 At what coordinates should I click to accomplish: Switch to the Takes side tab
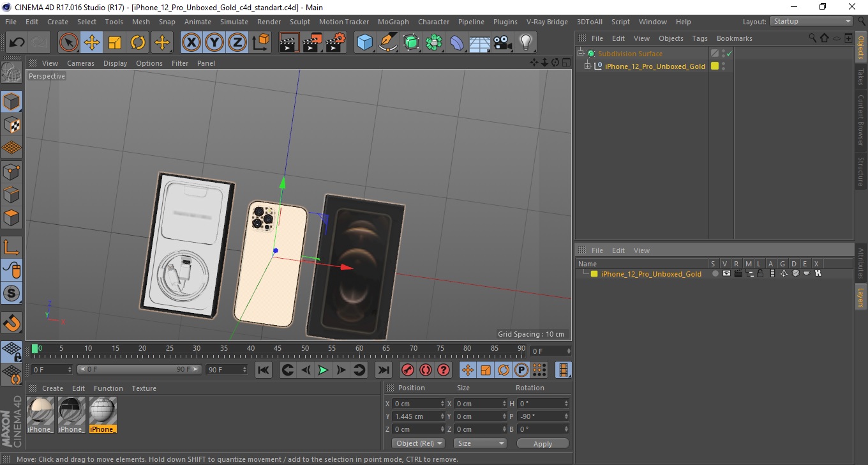coord(861,76)
